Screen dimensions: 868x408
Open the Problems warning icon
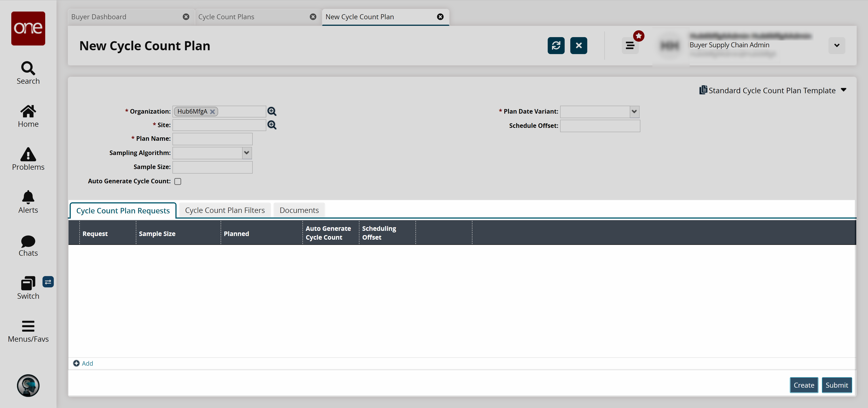(28, 159)
